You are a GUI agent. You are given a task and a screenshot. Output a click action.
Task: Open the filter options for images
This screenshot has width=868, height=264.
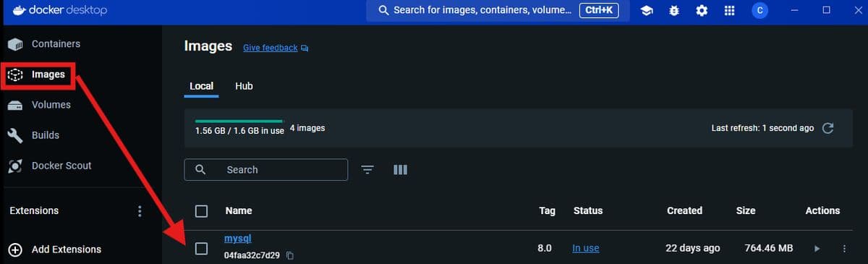[367, 169]
